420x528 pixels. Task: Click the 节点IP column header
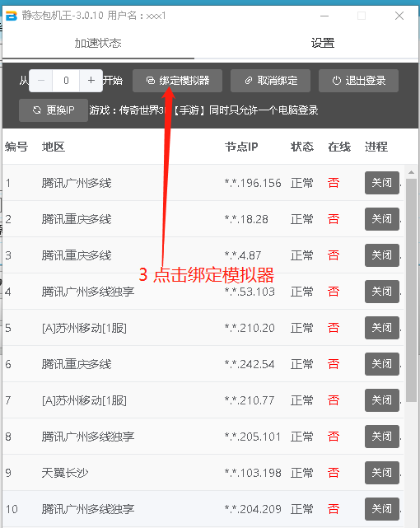[x=241, y=147]
